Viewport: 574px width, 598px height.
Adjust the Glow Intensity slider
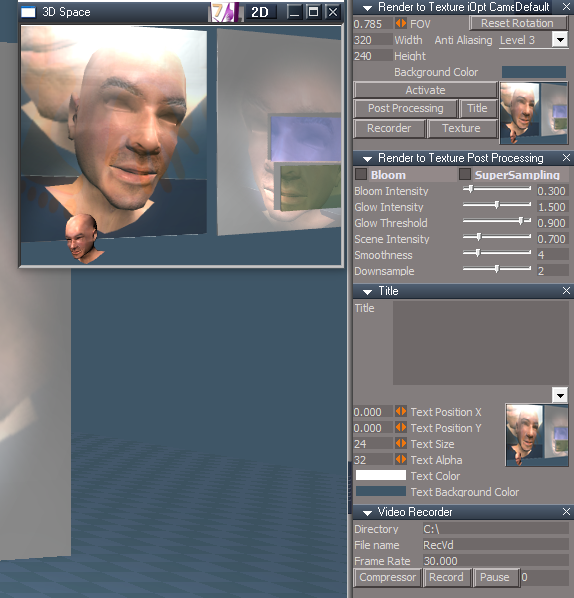click(497, 205)
